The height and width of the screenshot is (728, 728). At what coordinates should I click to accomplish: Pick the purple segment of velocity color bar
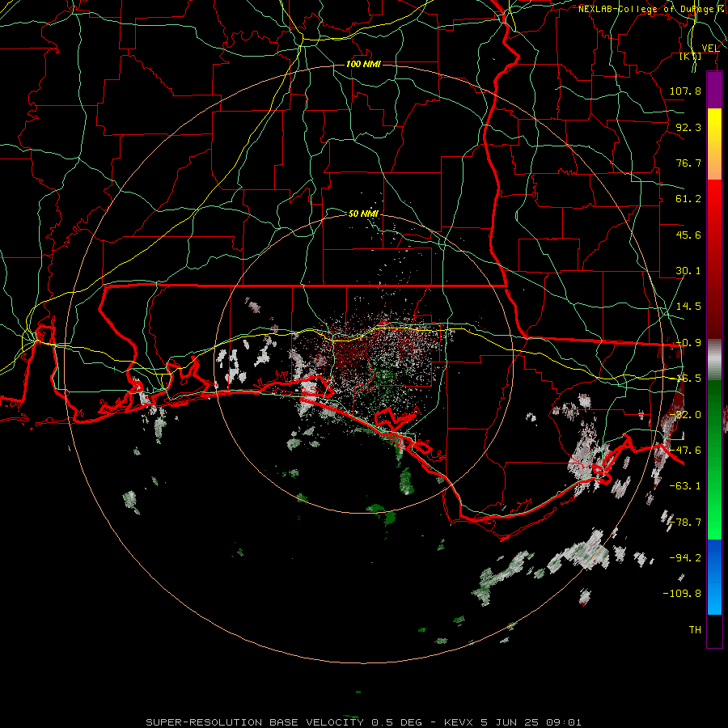pyautogui.click(x=714, y=90)
